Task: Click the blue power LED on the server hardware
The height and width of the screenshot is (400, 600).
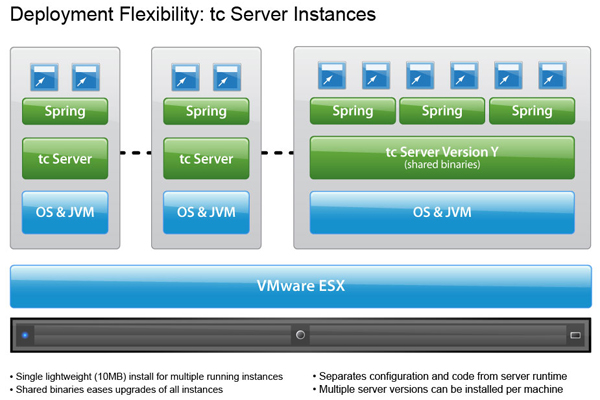Action: point(25,335)
